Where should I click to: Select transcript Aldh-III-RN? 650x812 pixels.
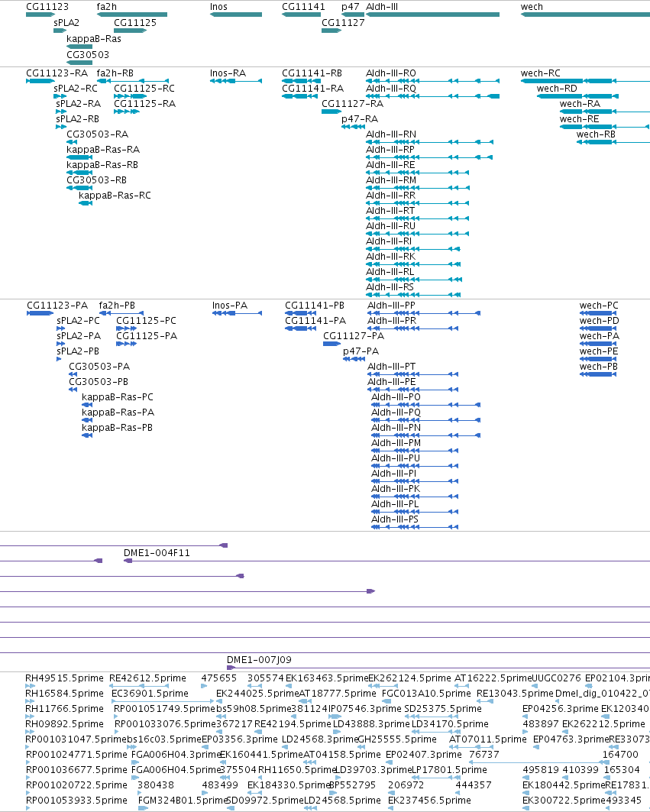click(429, 142)
